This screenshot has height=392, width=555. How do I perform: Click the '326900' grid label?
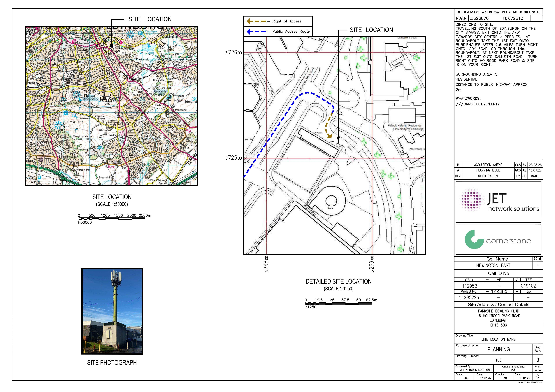(x=372, y=264)
